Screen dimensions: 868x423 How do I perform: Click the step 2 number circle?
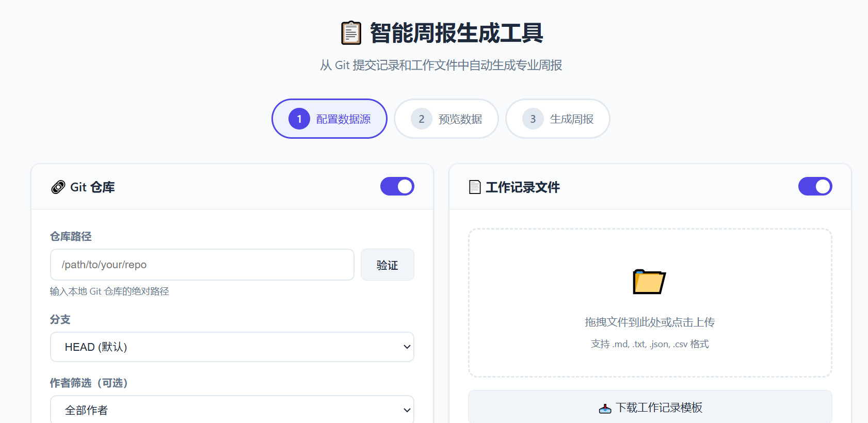421,119
